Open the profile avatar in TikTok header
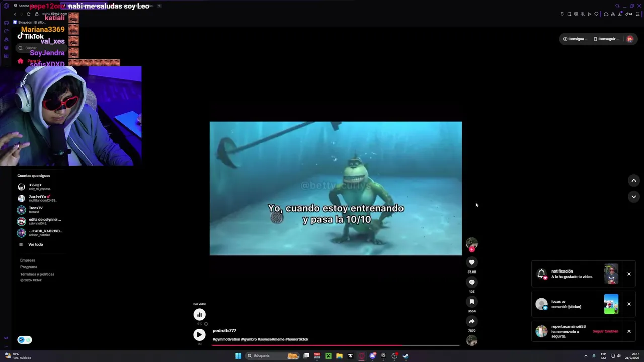 629,39
